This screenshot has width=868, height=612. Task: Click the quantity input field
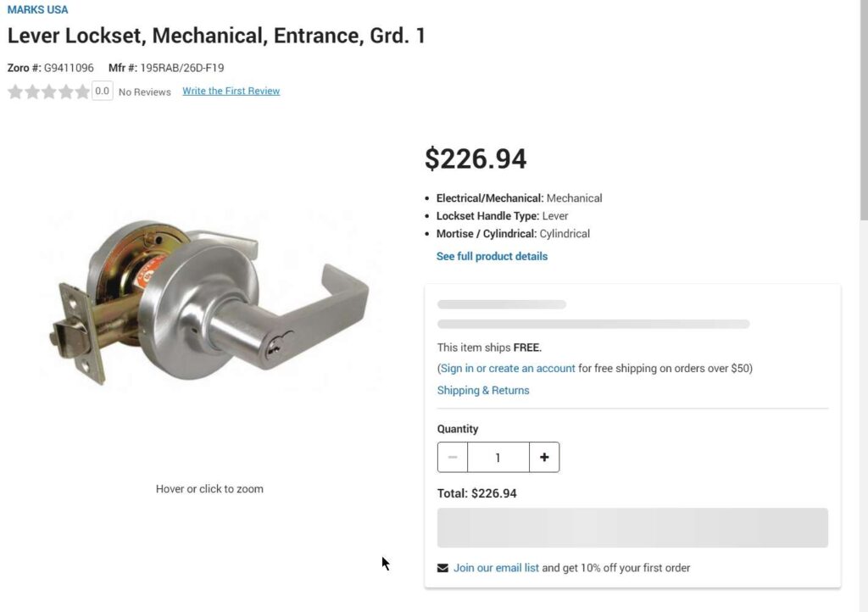point(498,458)
